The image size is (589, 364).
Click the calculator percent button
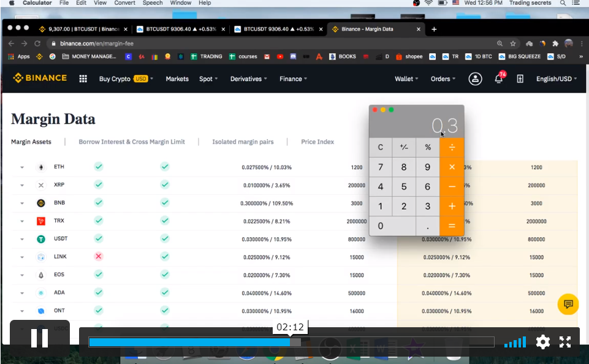pos(428,147)
